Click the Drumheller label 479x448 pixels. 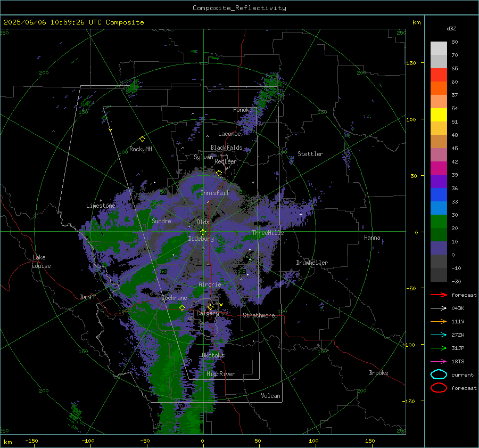pos(312,263)
